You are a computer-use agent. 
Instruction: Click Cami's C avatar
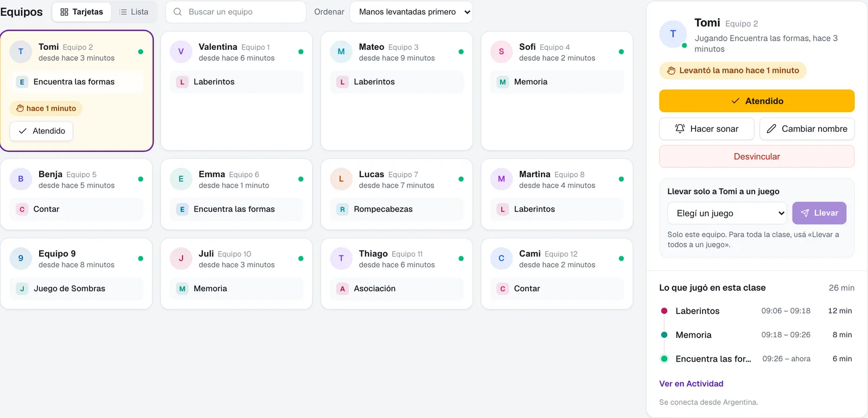point(501,259)
